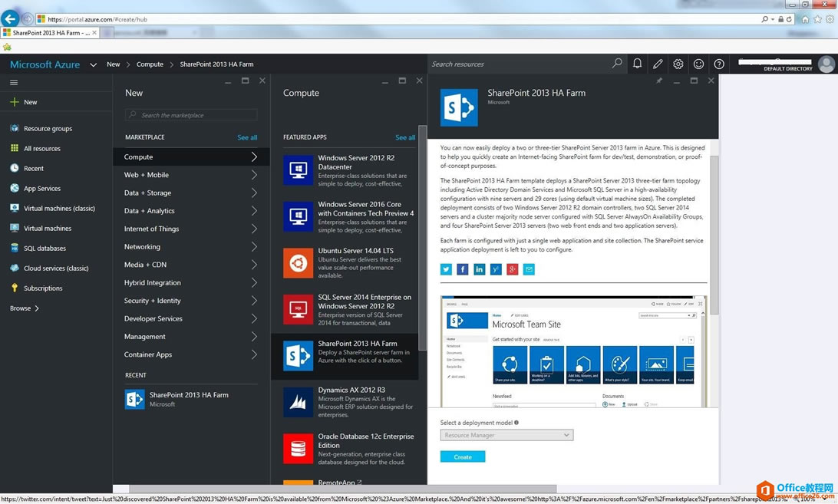
Task: Click the Ubuntu Server 14.04 LTS icon
Action: (298, 262)
